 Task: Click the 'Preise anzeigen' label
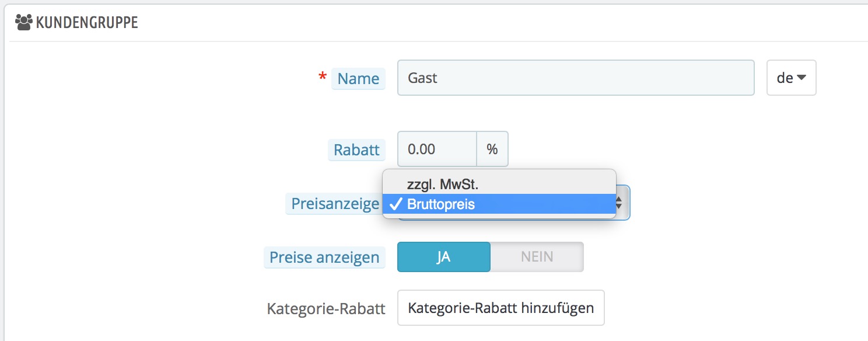click(x=324, y=258)
